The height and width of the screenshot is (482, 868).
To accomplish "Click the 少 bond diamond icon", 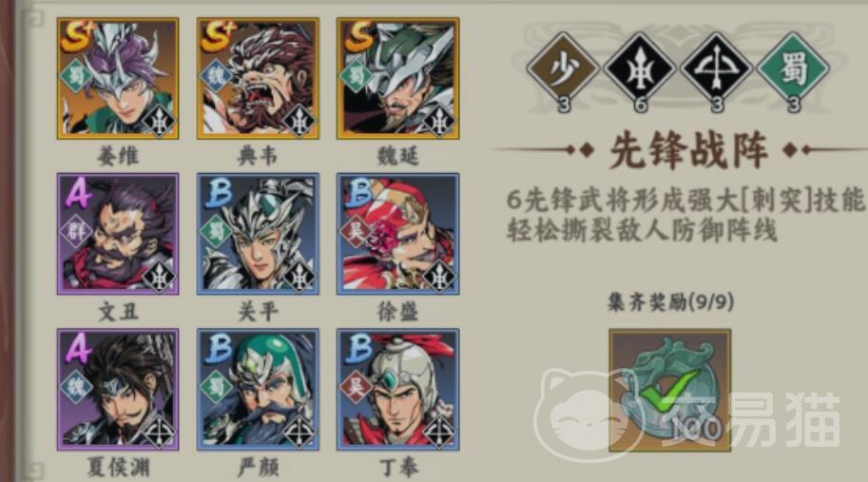I will click(x=563, y=68).
